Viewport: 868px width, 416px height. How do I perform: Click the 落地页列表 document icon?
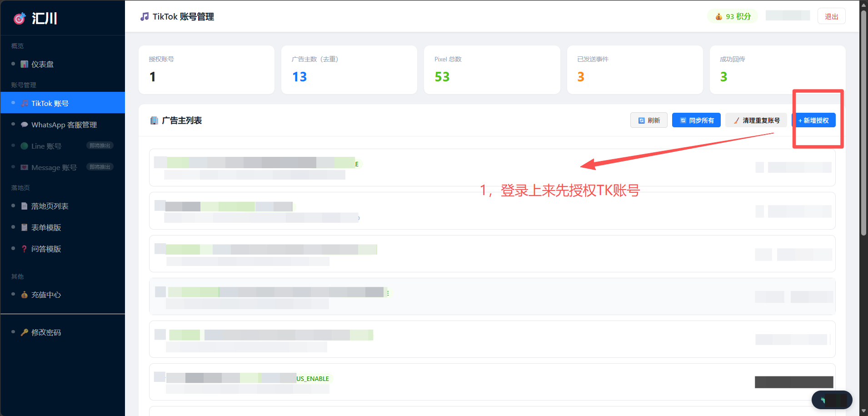25,206
